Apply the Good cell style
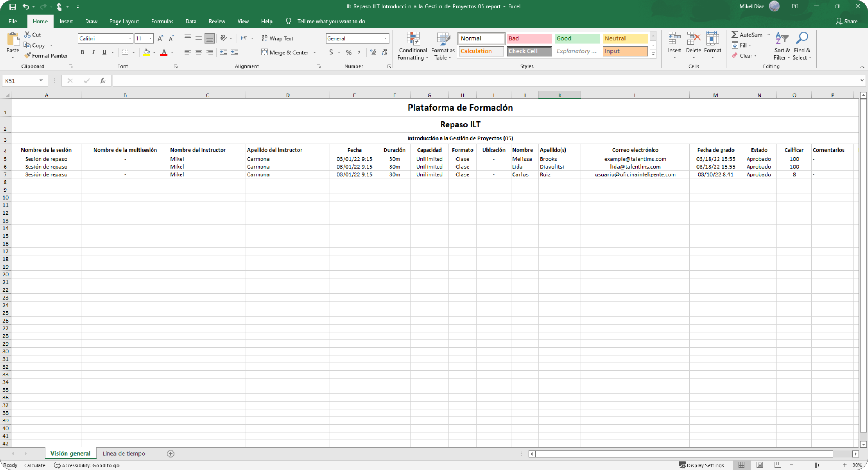The image size is (868, 470). [577, 38]
